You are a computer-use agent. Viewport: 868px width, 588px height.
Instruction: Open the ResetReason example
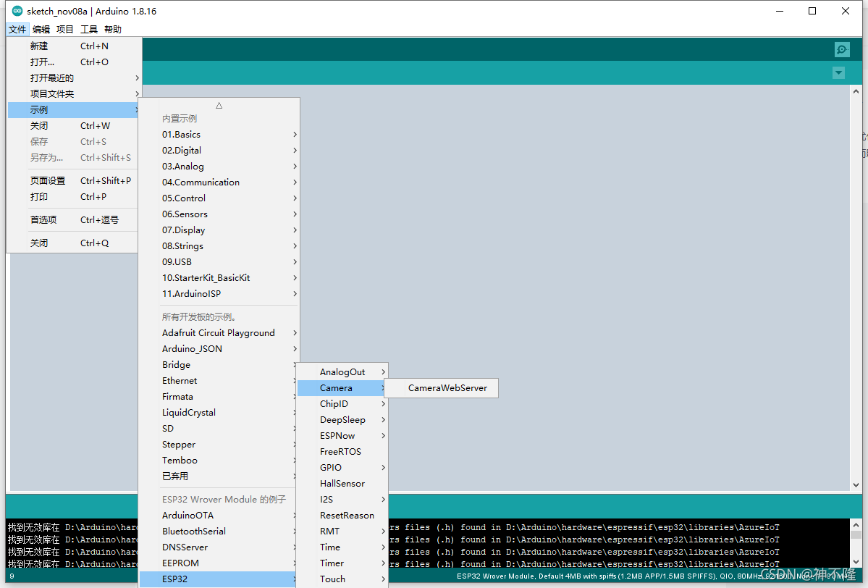(x=342, y=516)
